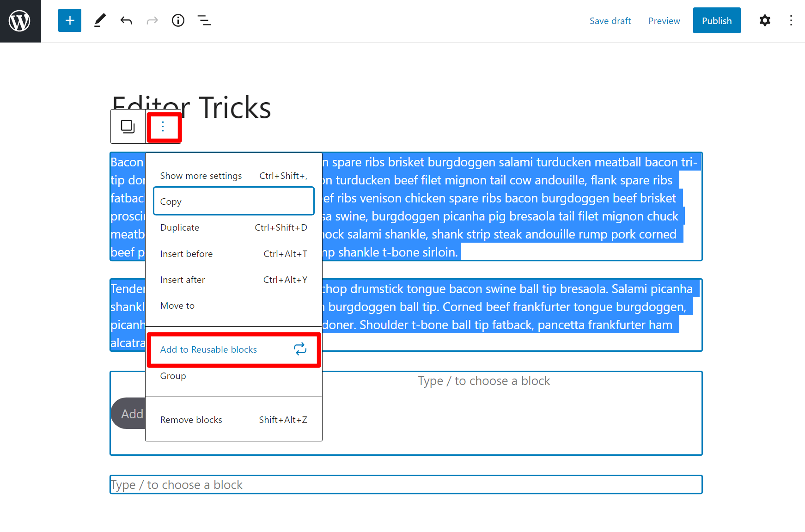Open the content details info icon
The width and height of the screenshot is (805, 532).
tap(178, 21)
